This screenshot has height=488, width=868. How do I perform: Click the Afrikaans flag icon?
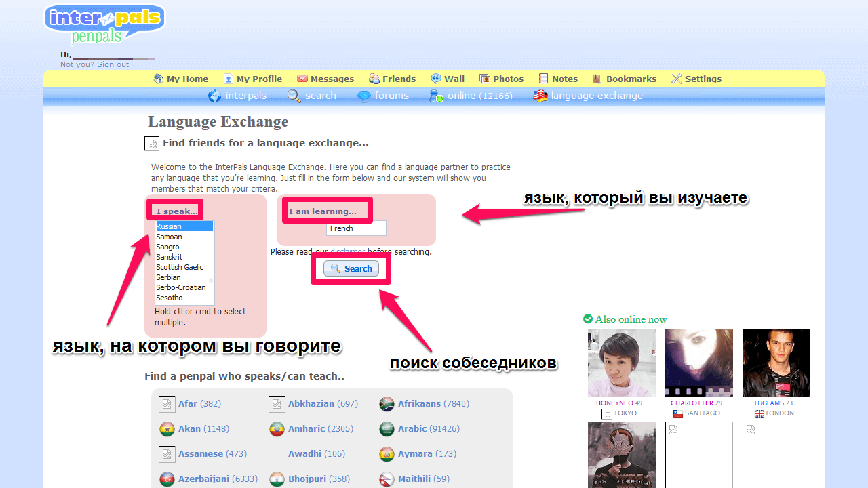pyautogui.click(x=387, y=404)
